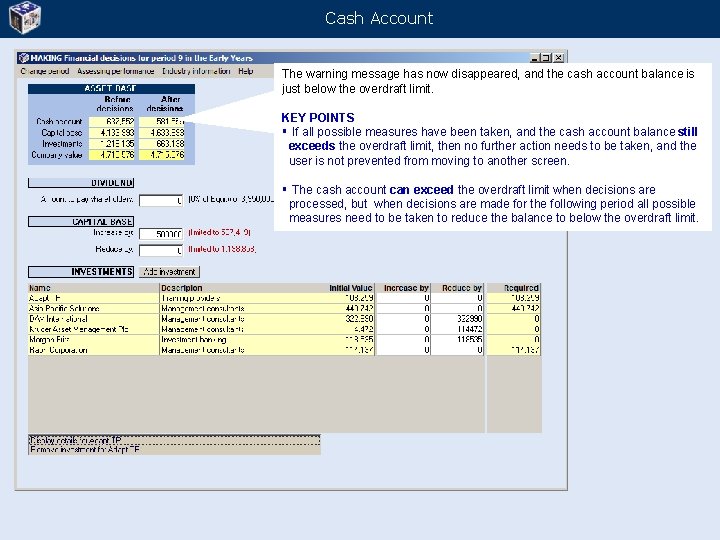
Task: Click Reduce by cell for Adapt TP
Action: point(457,298)
